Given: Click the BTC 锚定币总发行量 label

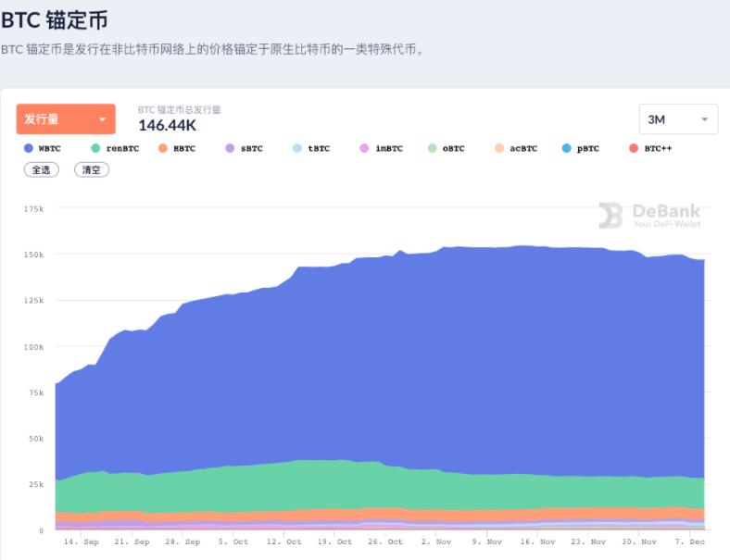Looking at the screenshot, I should (x=179, y=110).
